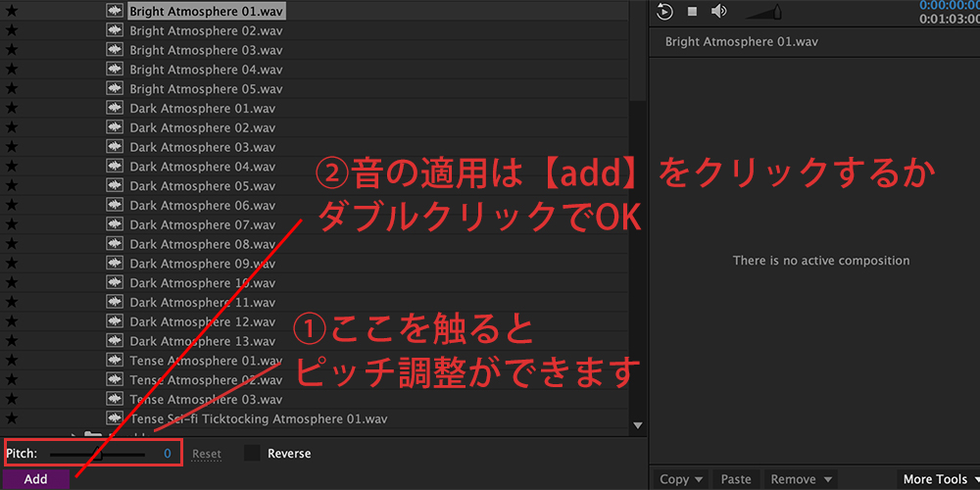Click waveform icon of Tense Sci-fi Ticktocking file
Viewport: 980px width, 490px height.
coord(115,418)
